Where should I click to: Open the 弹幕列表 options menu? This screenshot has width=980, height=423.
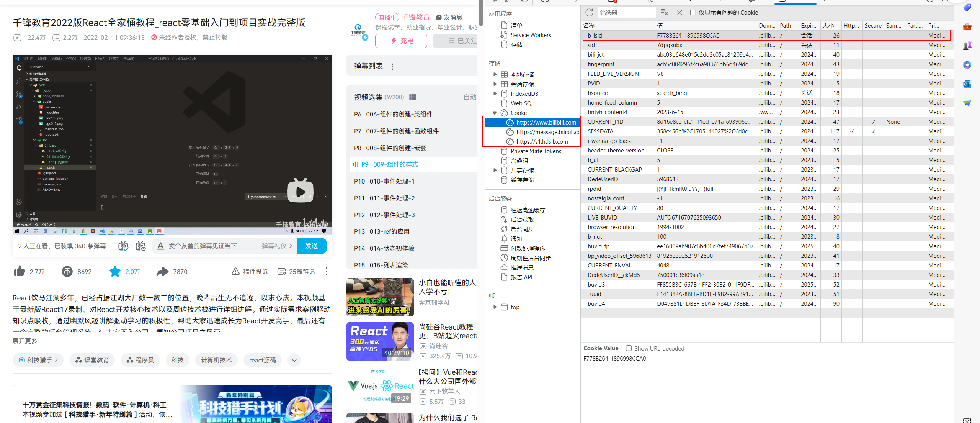click(x=393, y=66)
